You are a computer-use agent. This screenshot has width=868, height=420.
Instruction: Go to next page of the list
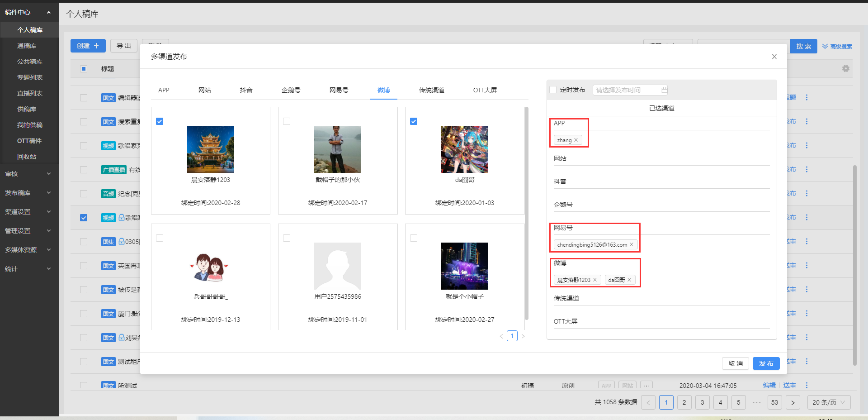click(x=793, y=402)
